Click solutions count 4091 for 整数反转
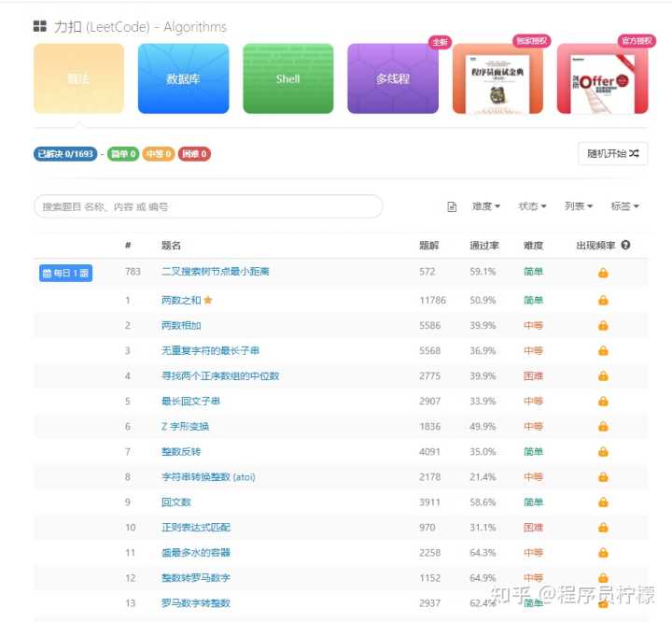This screenshot has width=672, height=622. [430, 452]
